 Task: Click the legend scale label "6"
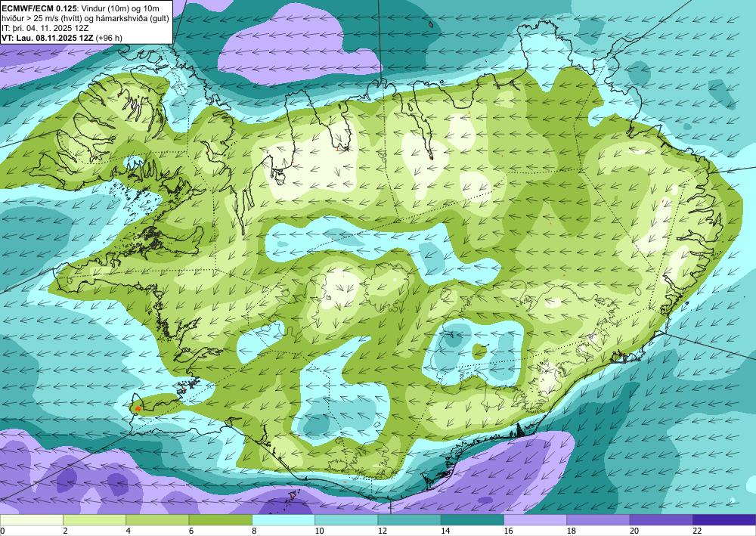tap(191, 531)
